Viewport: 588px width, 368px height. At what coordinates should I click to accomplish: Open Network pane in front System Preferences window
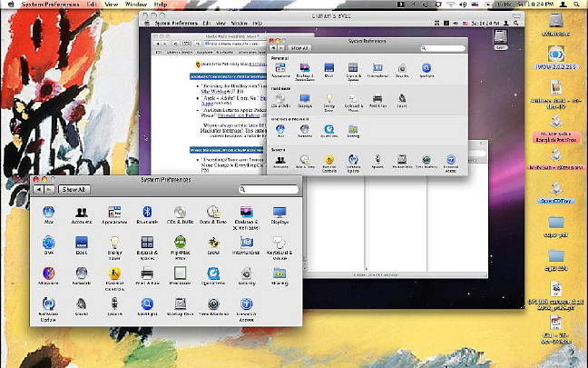pos(82,276)
